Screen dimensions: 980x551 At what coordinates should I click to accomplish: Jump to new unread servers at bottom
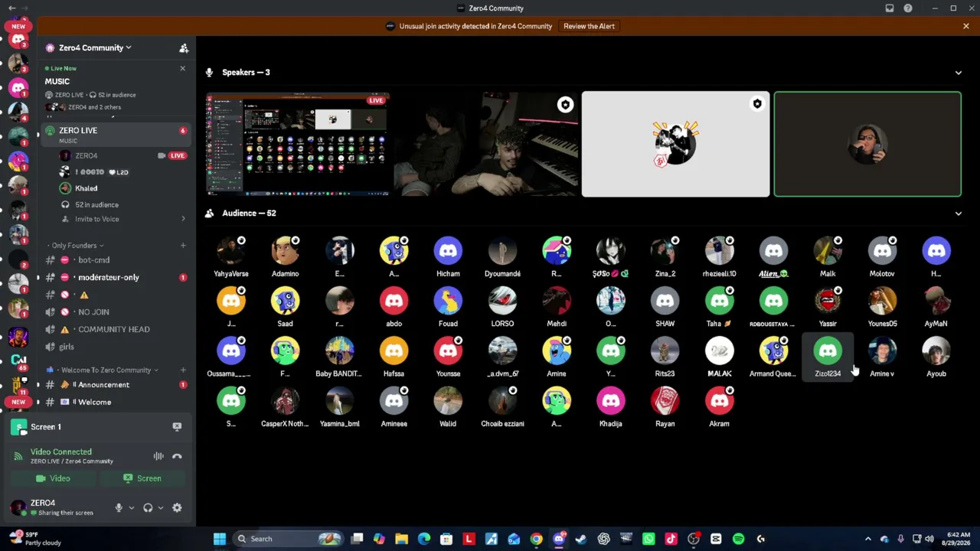pos(18,402)
